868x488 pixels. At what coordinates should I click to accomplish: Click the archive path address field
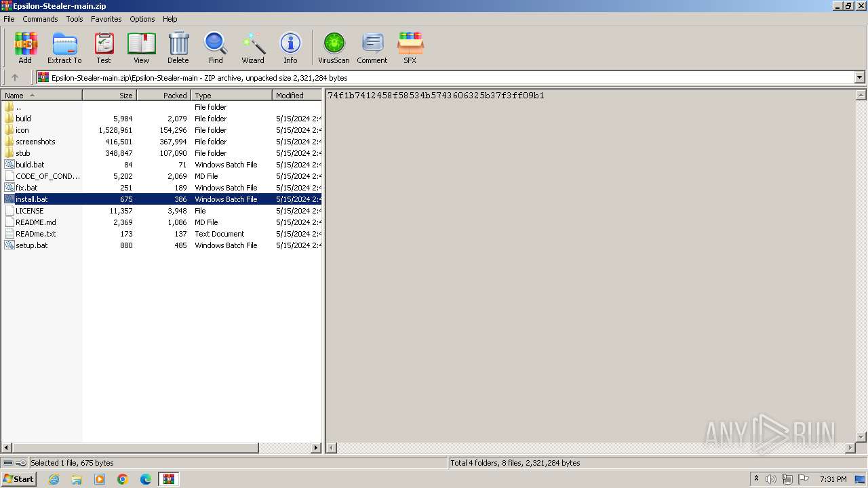coord(446,77)
